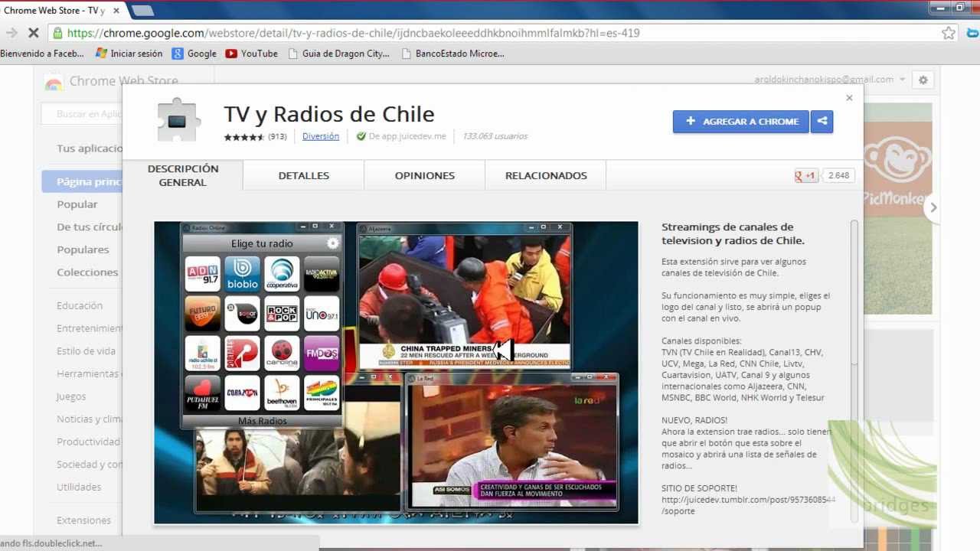
Task: Click the Carolina radio logo
Action: [283, 354]
